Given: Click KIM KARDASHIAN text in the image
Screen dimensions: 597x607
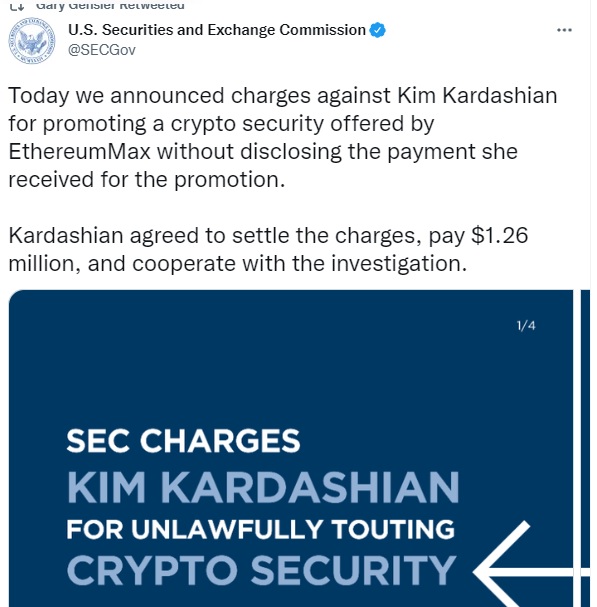Looking at the screenshot, I should tap(263, 487).
